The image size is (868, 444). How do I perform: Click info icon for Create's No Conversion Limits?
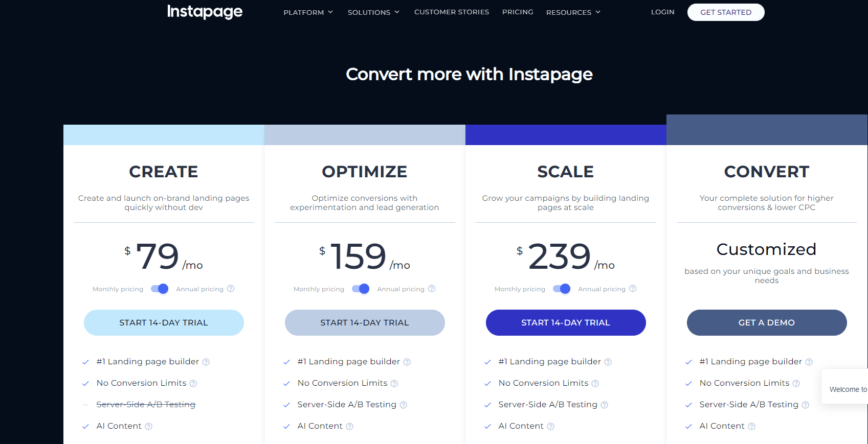pyautogui.click(x=193, y=384)
